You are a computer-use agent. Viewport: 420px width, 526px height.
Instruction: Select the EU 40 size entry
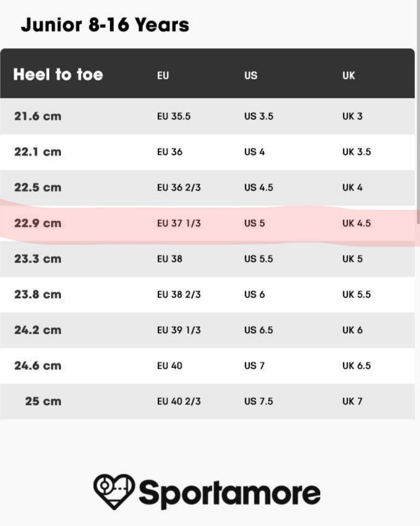coord(170,366)
